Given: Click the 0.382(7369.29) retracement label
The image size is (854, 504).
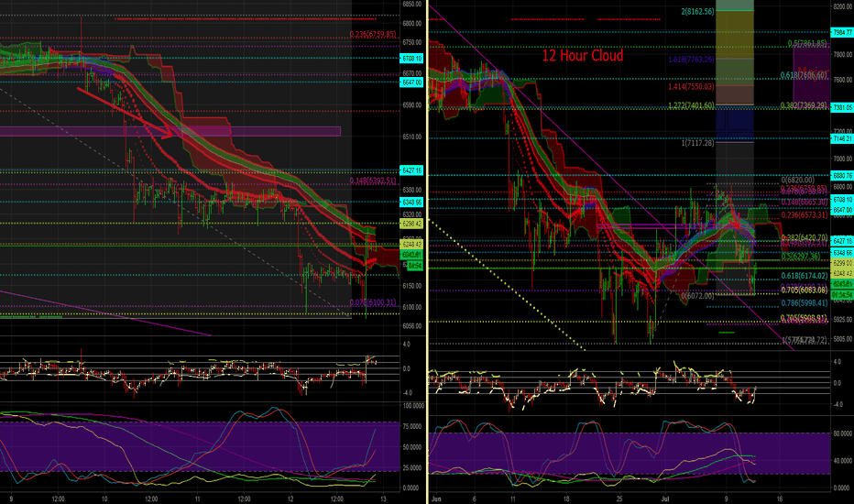Looking at the screenshot, I should 804,105.
